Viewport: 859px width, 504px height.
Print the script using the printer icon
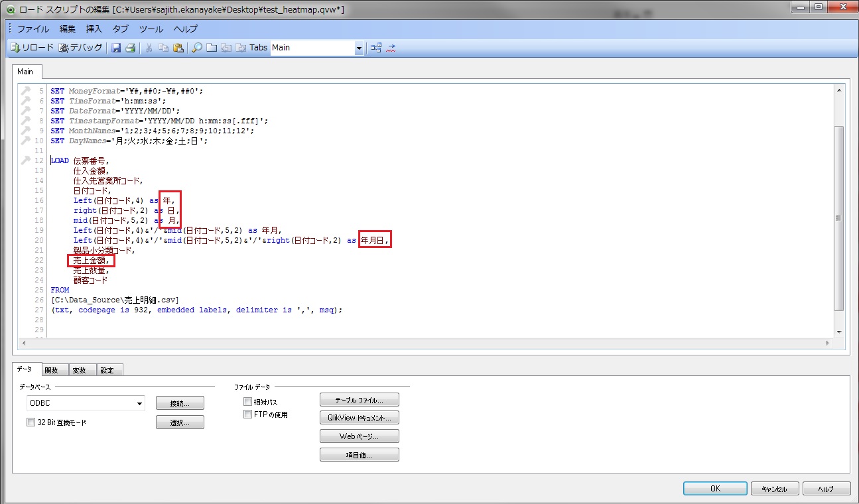pos(131,48)
